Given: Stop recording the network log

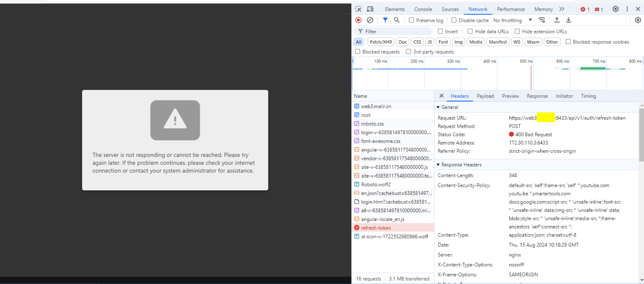Looking at the screenshot, I should click(x=358, y=20).
